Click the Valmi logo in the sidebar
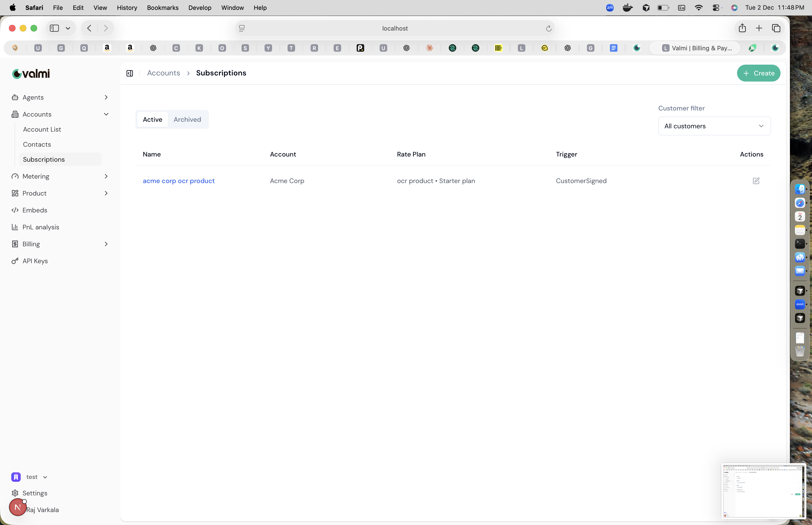812x525 pixels. [30, 73]
